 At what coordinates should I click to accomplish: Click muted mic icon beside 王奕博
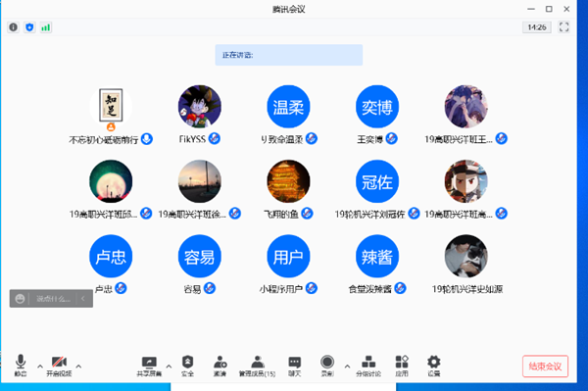click(391, 139)
